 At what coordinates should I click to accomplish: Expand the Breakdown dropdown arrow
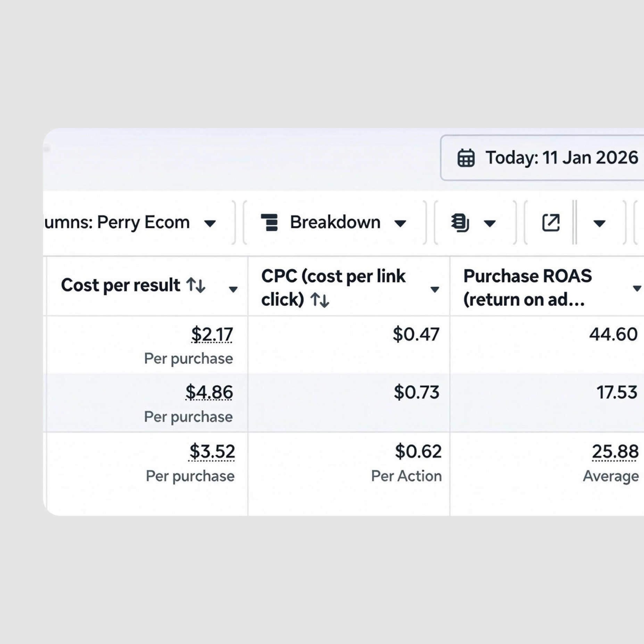(x=400, y=223)
